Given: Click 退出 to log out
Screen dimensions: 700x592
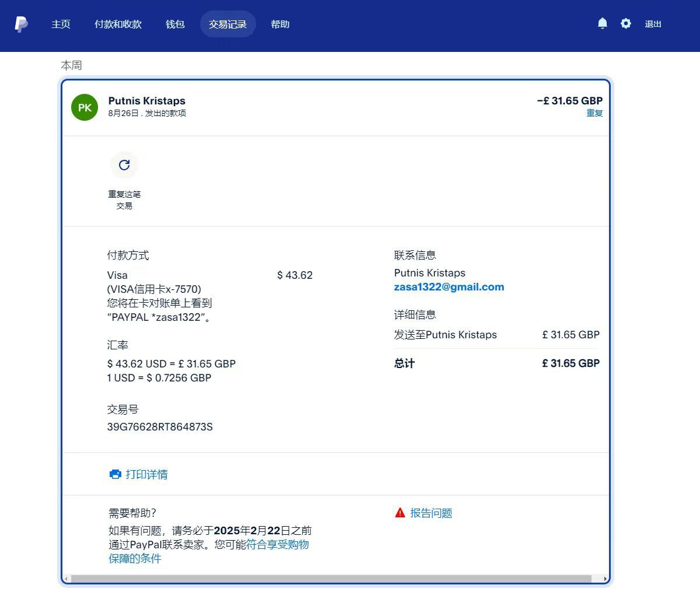Looking at the screenshot, I should coord(653,24).
